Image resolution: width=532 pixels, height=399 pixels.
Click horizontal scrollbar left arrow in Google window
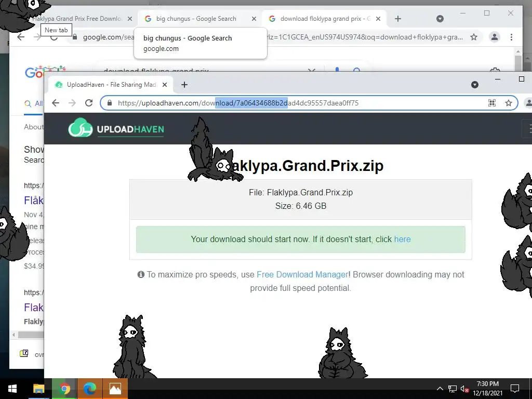[14, 335]
